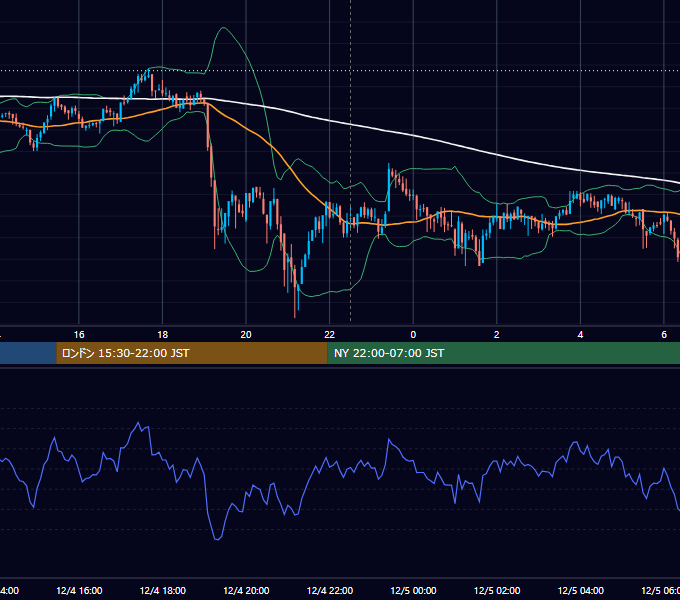Screen dimensions: 680x600
Task: Click the 20 hour label on price chart axis
Action: [246, 335]
